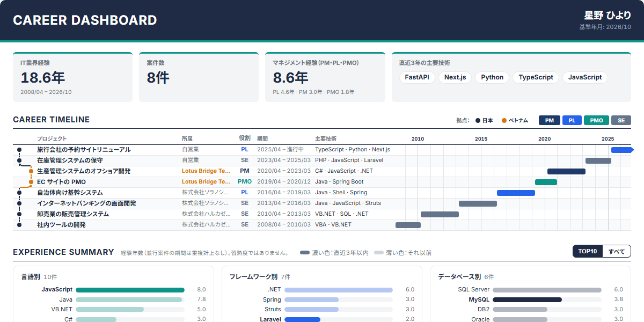Toggle the SE role legend filter
644x322 pixels.
pyautogui.click(x=621, y=120)
